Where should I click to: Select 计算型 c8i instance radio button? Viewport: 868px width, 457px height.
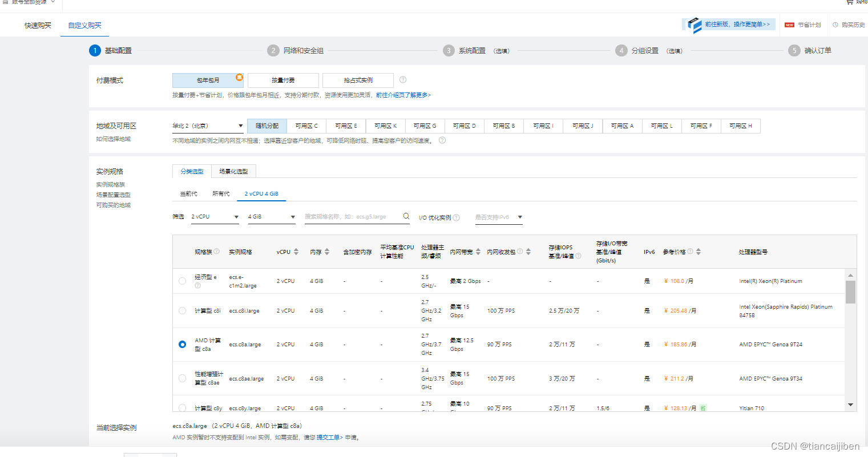coord(182,311)
